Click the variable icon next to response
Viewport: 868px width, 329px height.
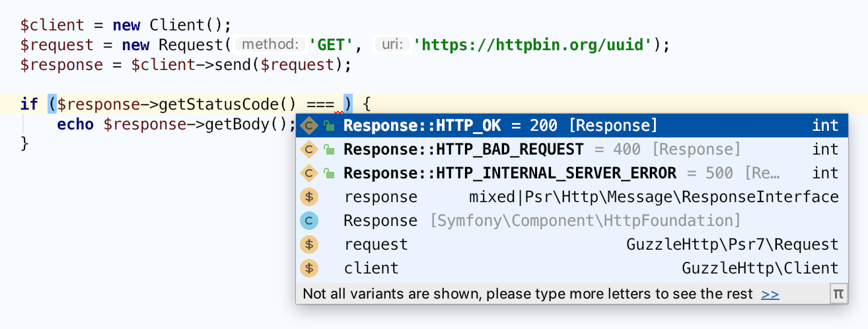[309, 197]
